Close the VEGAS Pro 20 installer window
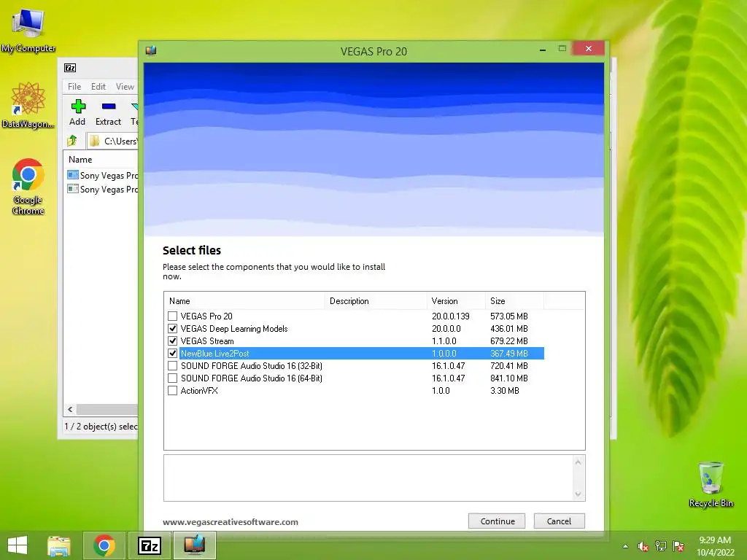The image size is (747, 560). (x=589, y=49)
